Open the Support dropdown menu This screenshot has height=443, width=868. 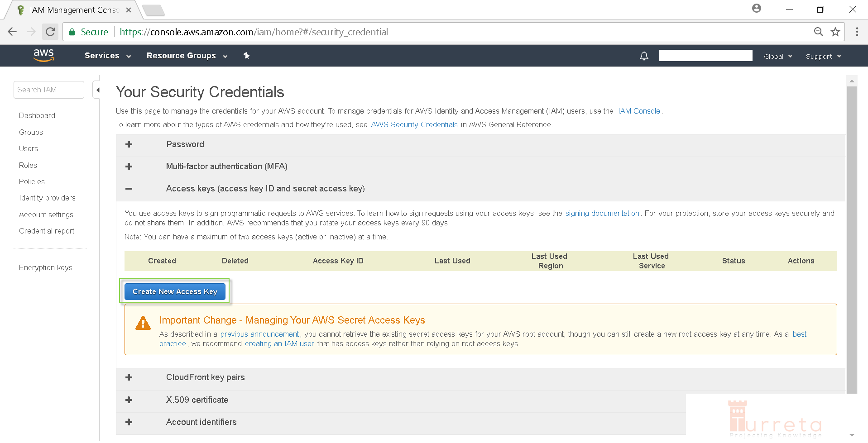click(x=823, y=57)
